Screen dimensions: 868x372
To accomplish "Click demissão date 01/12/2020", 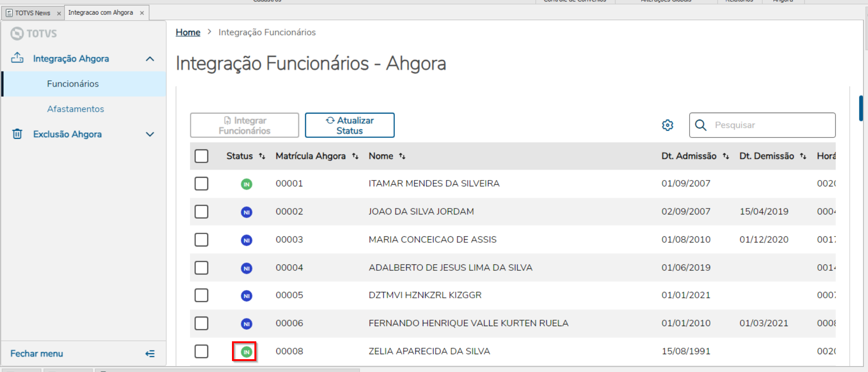I will coord(764,239).
